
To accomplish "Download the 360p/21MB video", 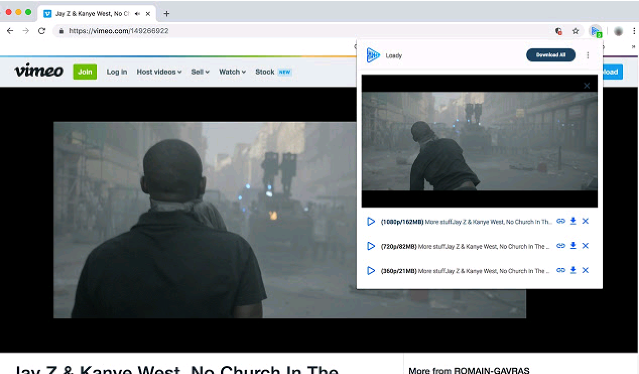I will (573, 270).
